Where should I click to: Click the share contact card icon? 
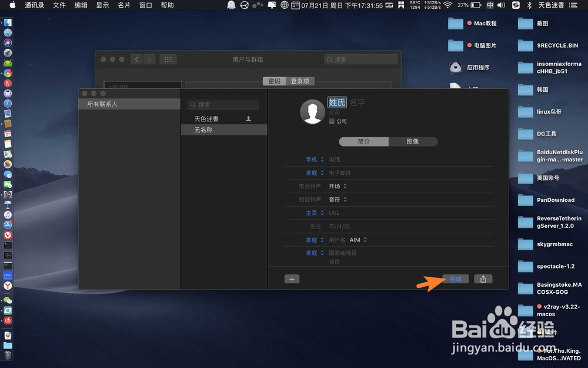pos(483,279)
